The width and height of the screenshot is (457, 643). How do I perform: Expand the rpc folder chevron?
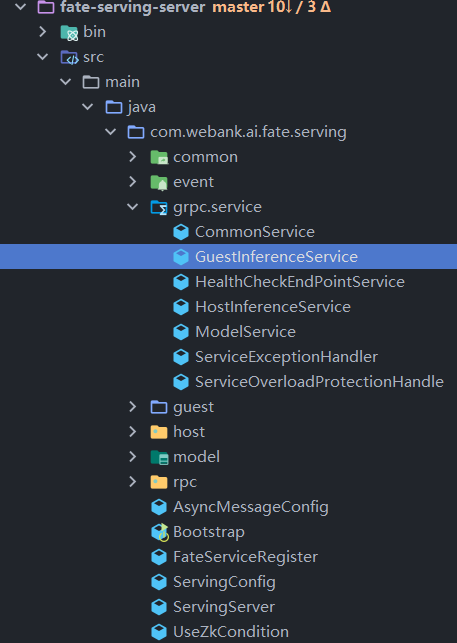coord(133,482)
